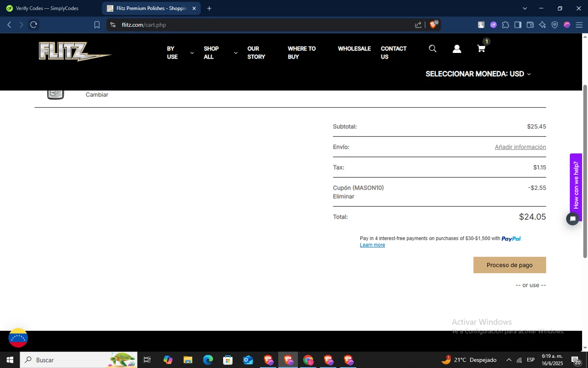
Task: Expand the SHOP ALL menu chevron
Action: point(236,53)
